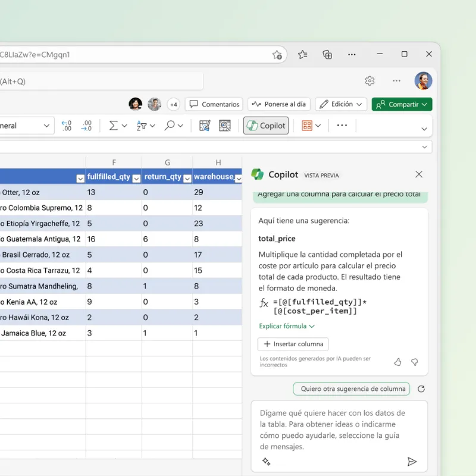Open Comentarios from the top bar
476x476 pixels.
(x=214, y=104)
